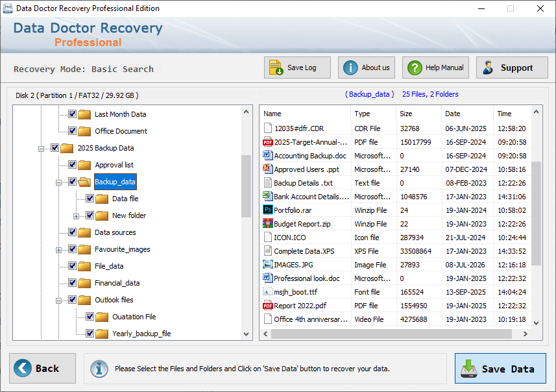Click the XPS icon of Complete Data.XPS
Viewport: 556px width, 392px height.
tap(267, 251)
